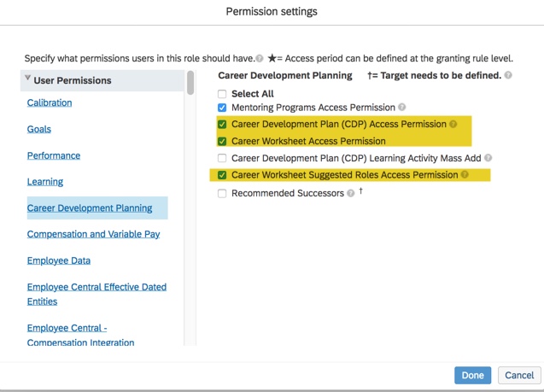This screenshot has width=544, height=392.
Task: Click help icon after 'role should have' text
Action: [259, 59]
